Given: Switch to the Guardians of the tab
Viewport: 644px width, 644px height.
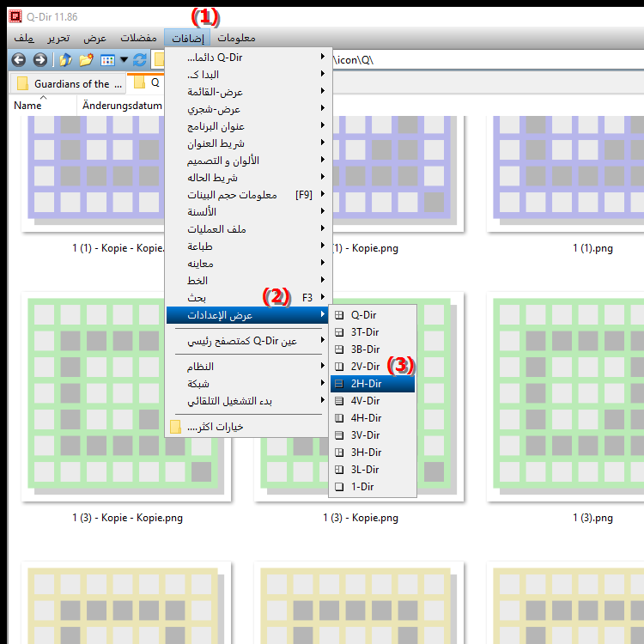Looking at the screenshot, I should 68,83.
